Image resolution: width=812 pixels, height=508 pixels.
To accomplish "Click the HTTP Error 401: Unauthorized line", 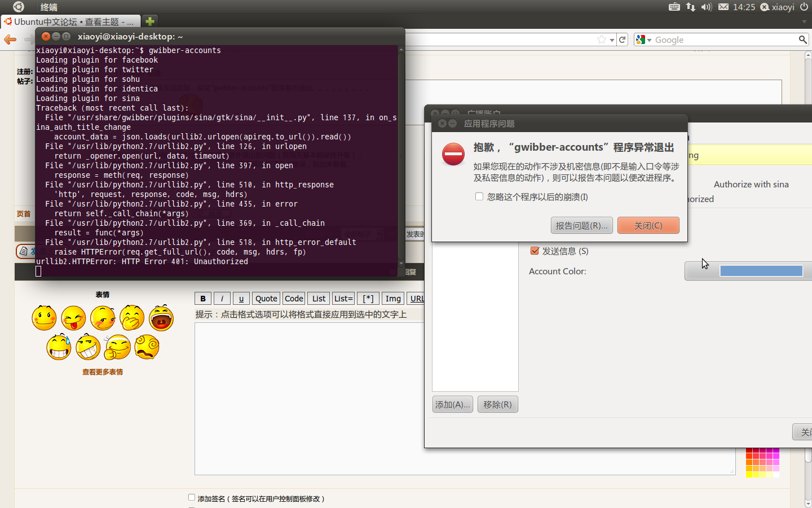I will (142, 261).
